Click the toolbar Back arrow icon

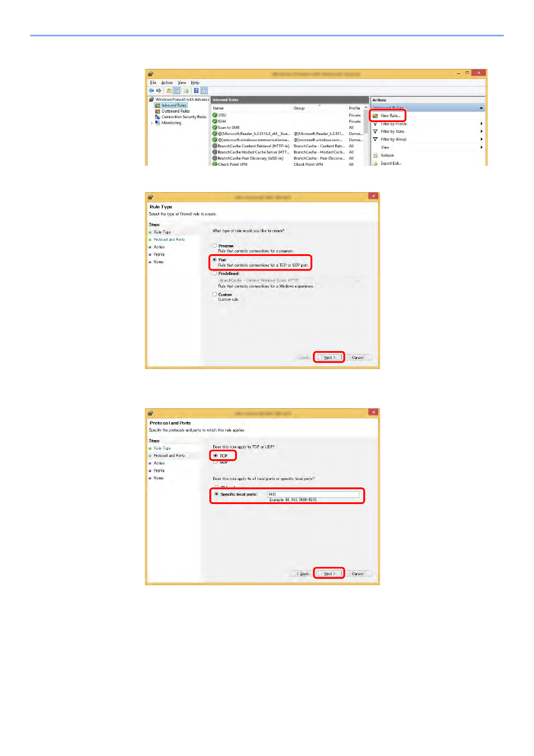coord(152,91)
